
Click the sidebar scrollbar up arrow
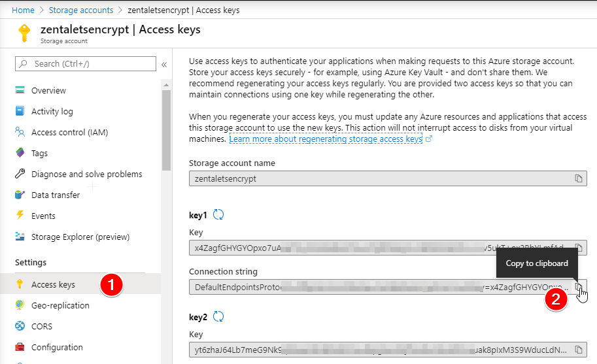click(x=166, y=85)
